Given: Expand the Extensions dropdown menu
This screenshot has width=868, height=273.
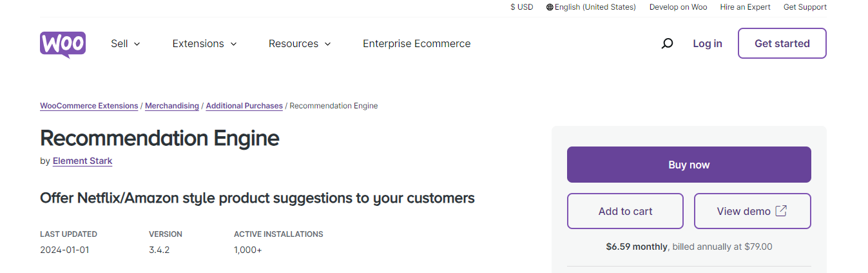Looking at the screenshot, I should coord(205,44).
